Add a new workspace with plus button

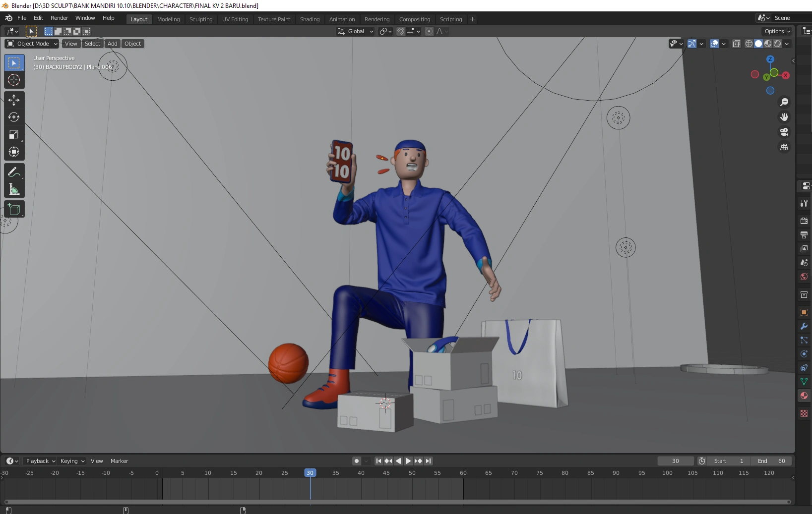(472, 19)
